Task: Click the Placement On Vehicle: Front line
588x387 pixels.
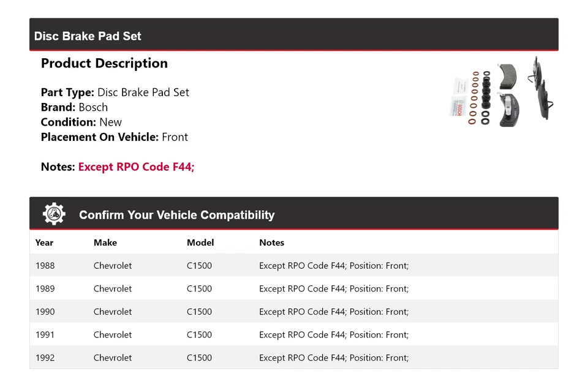Action: coord(115,137)
